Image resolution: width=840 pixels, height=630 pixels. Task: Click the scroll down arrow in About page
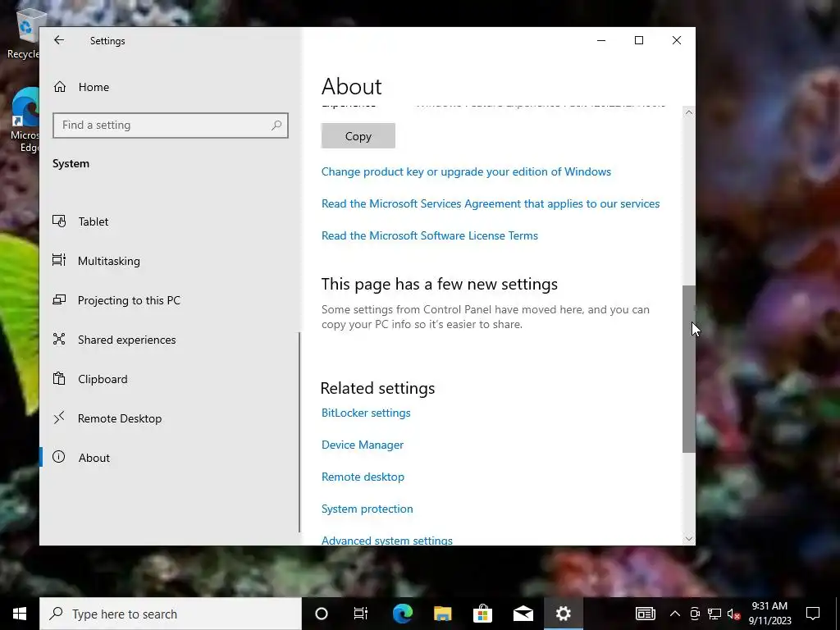[689, 539]
